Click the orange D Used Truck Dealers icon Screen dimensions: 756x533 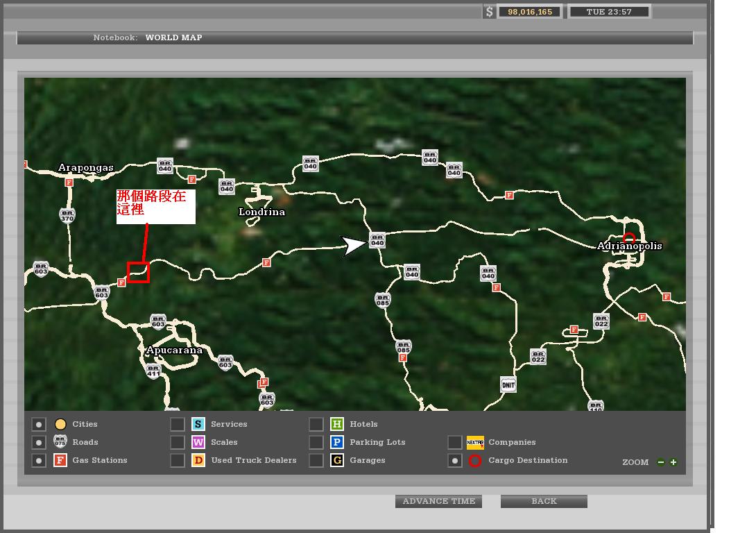pos(198,460)
